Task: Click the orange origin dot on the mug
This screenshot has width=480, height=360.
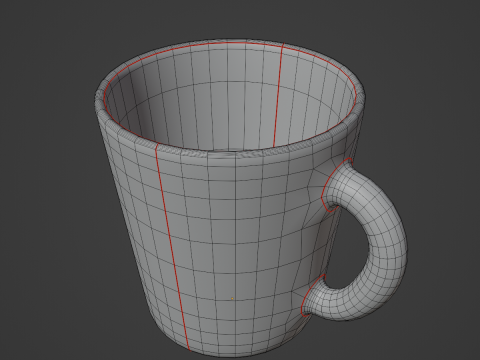Action: 232,299
